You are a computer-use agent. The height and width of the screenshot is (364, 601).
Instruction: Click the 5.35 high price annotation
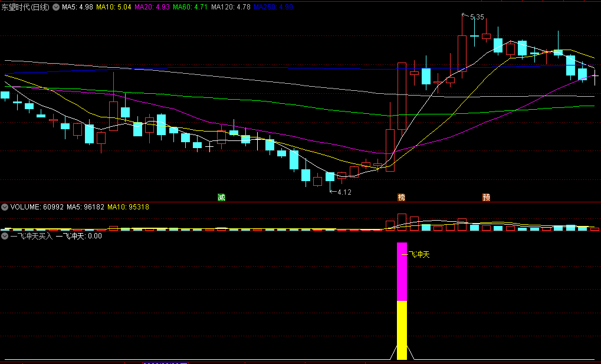click(x=477, y=17)
